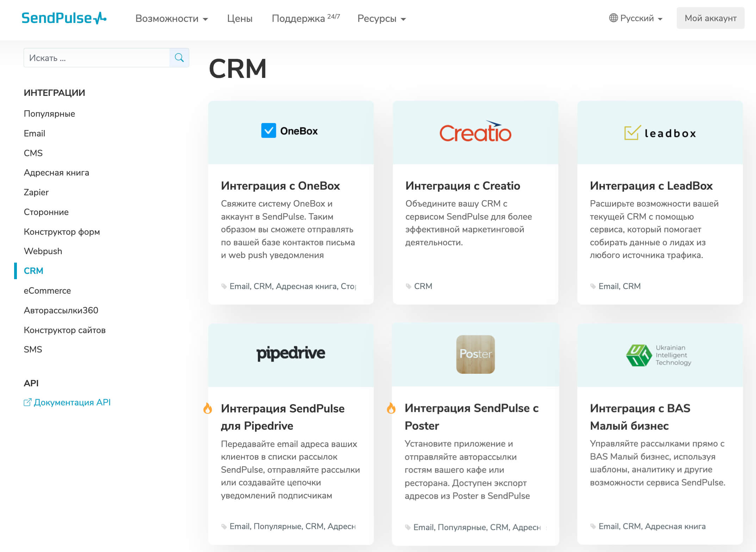Click the Poster logo image
756x552 pixels.
(475, 354)
